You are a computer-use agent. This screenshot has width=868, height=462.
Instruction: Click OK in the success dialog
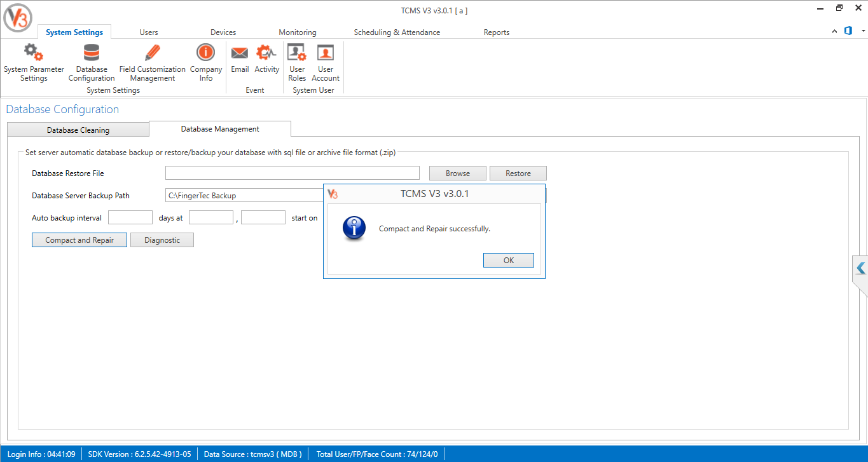[509, 260]
